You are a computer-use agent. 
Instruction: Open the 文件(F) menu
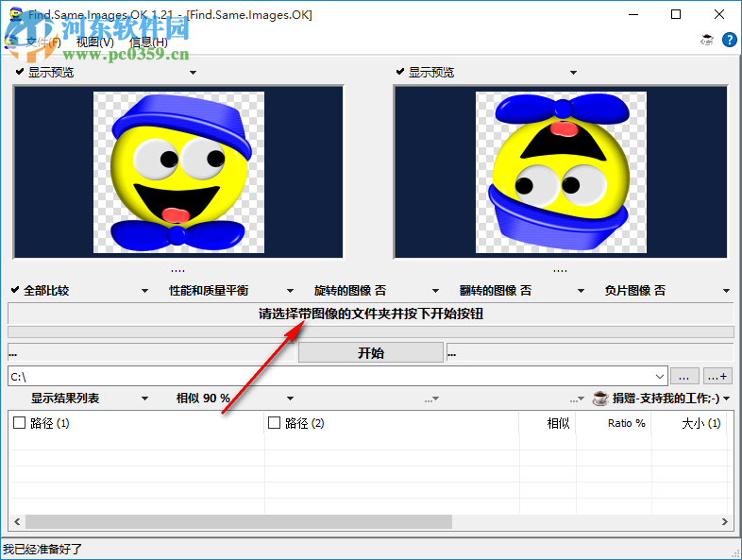42,42
